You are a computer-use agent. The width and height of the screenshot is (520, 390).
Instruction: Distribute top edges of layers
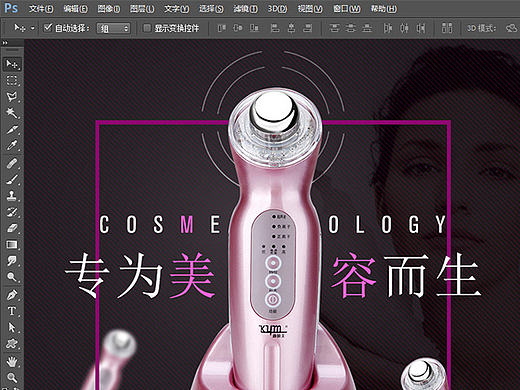point(334,28)
